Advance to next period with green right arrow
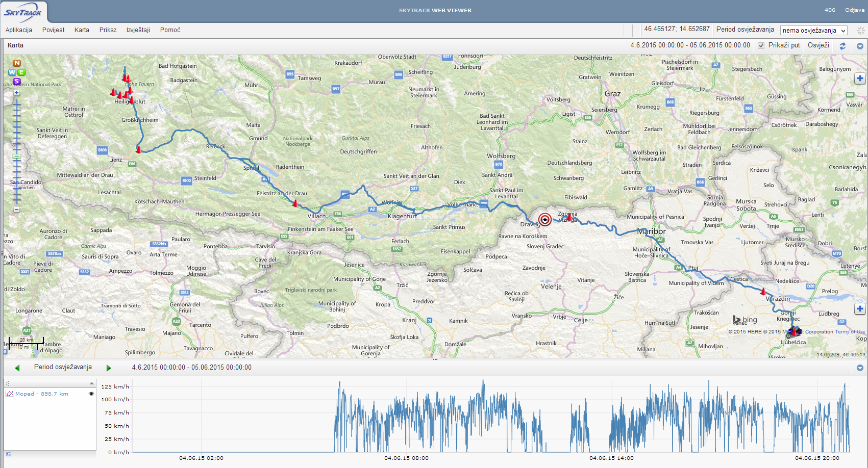868x468 pixels. [108, 368]
